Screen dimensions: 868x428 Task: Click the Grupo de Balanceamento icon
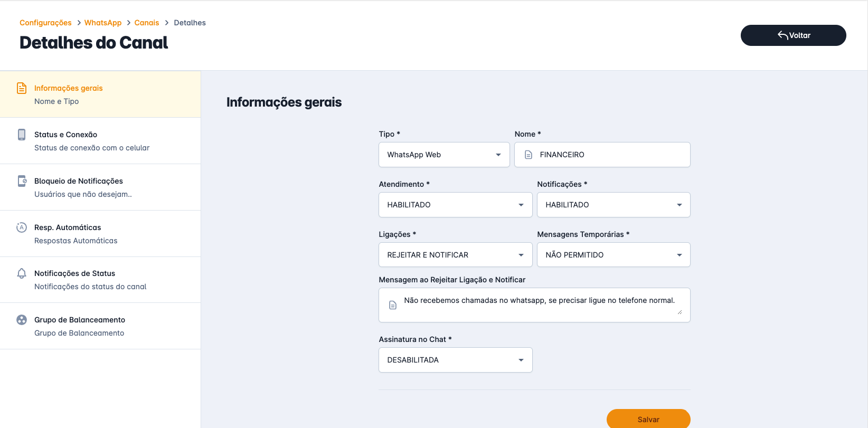pos(22,320)
